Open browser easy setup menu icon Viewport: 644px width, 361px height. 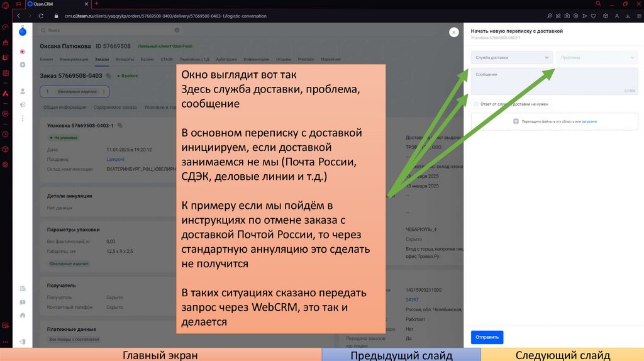tap(639, 16)
